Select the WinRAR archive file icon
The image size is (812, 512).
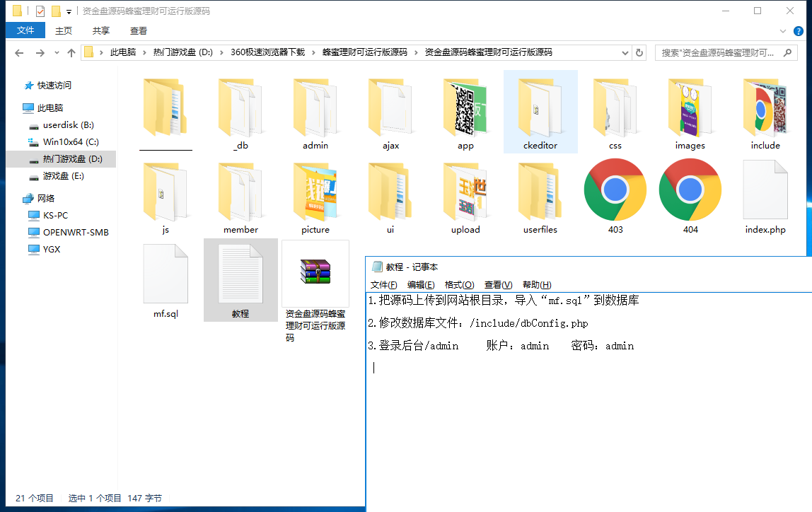coord(315,272)
